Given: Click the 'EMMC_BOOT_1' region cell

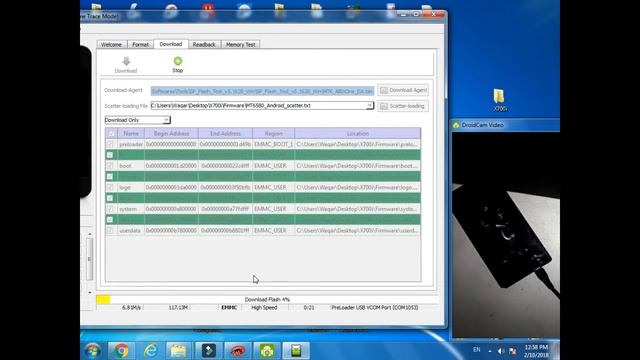Looking at the screenshot, I should 273,144.
